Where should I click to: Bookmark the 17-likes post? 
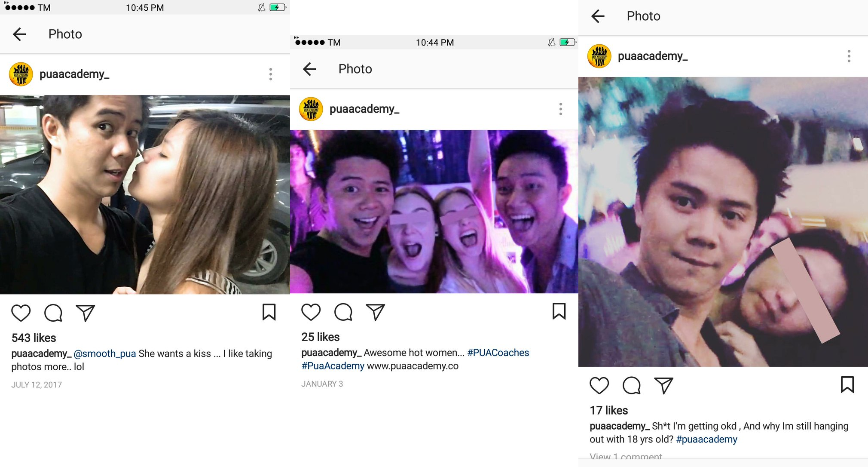[847, 385]
